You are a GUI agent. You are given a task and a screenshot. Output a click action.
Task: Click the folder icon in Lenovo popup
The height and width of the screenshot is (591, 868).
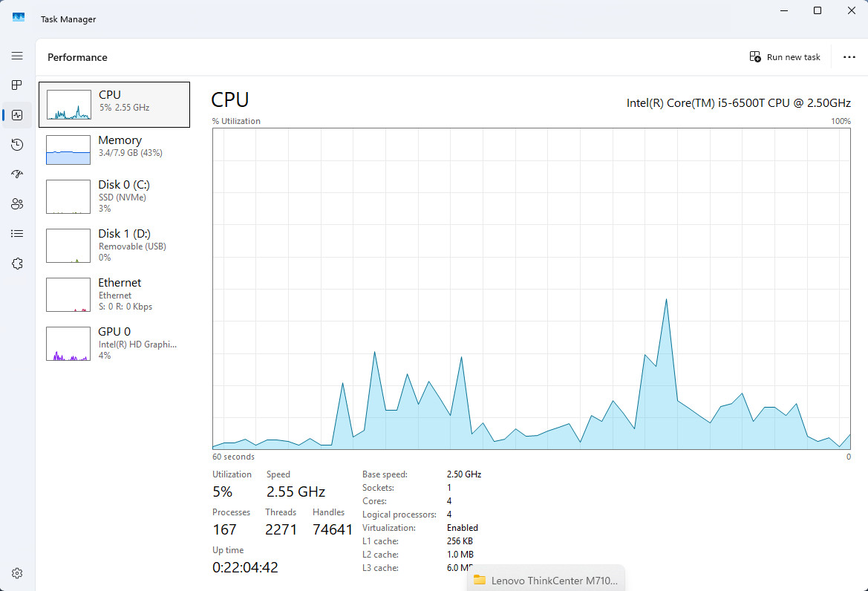point(480,580)
